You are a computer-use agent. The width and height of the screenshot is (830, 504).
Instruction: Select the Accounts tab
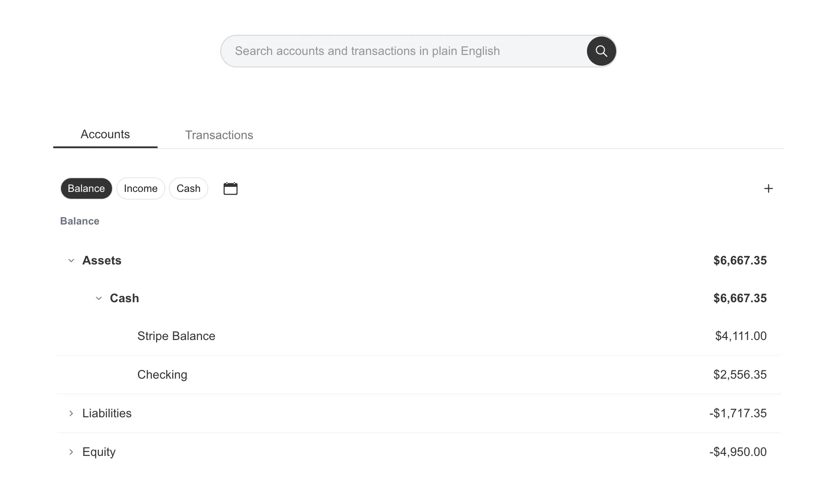pyautogui.click(x=105, y=134)
